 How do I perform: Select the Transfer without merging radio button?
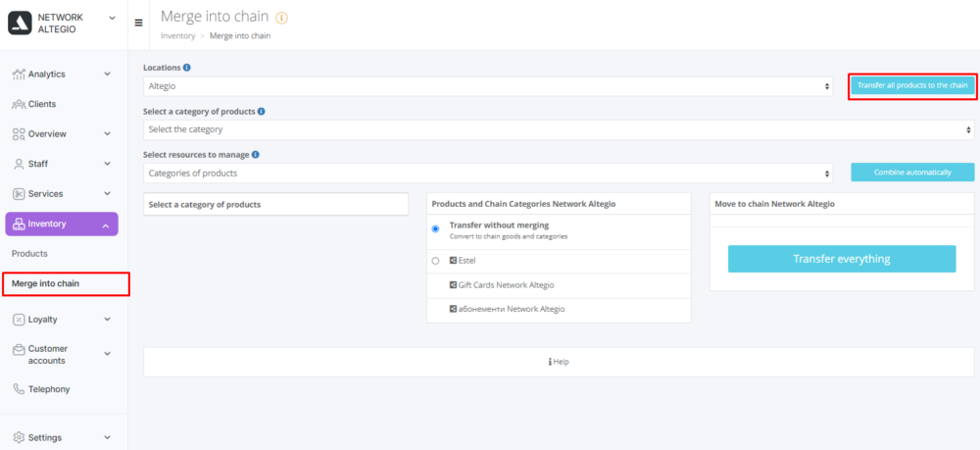[436, 228]
